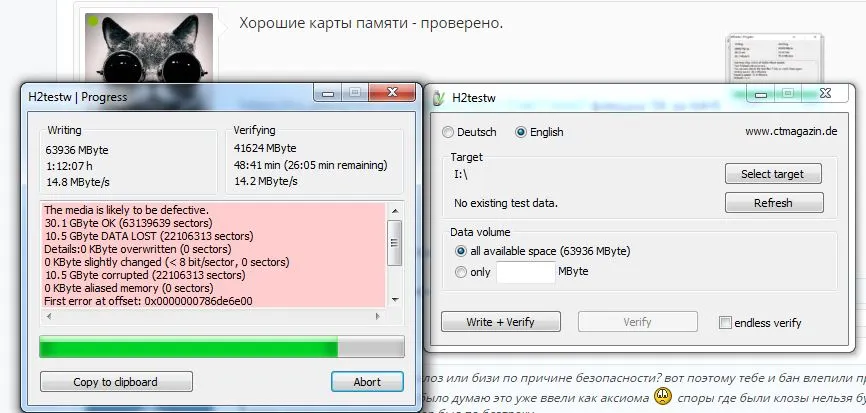The image size is (866, 413).
Task: Click the 'No existing test data.' text
Action: pyautogui.click(x=506, y=203)
